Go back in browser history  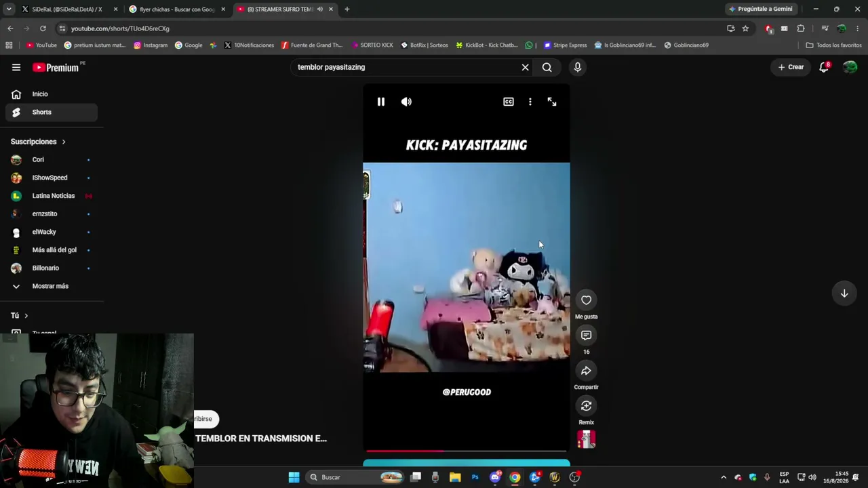pyautogui.click(x=10, y=28)
